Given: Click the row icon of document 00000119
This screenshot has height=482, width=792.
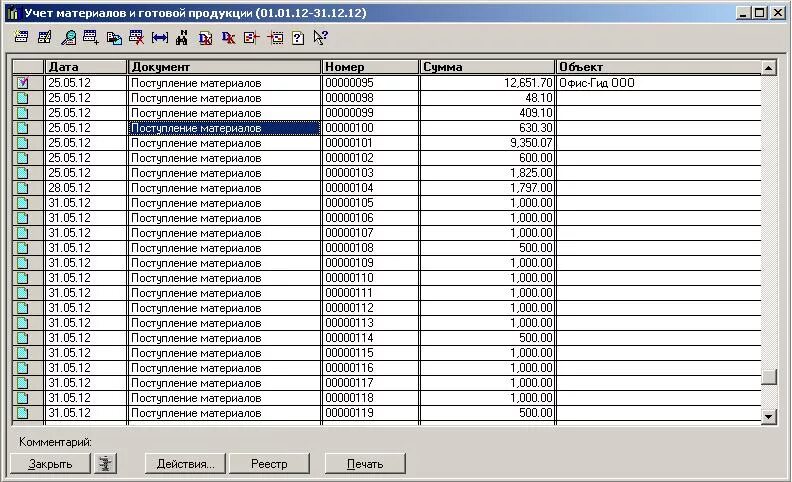Looking at the screenshot, I should [x=22, y=413].
